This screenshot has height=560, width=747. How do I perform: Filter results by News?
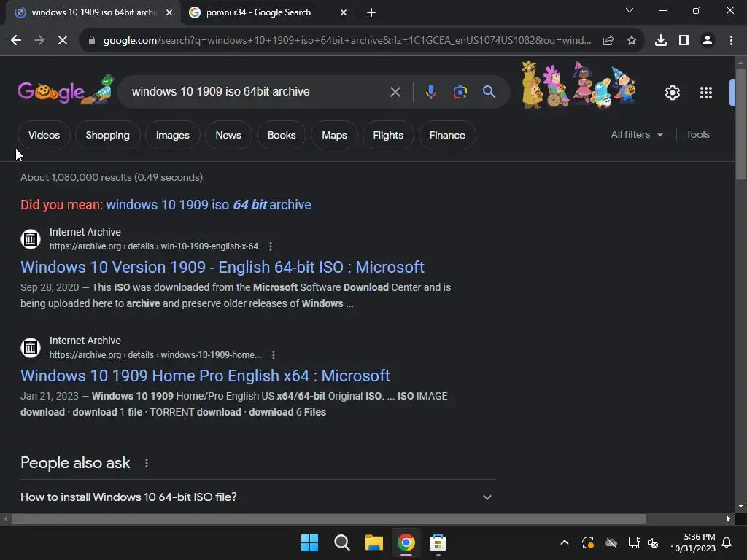pos(228,135)
